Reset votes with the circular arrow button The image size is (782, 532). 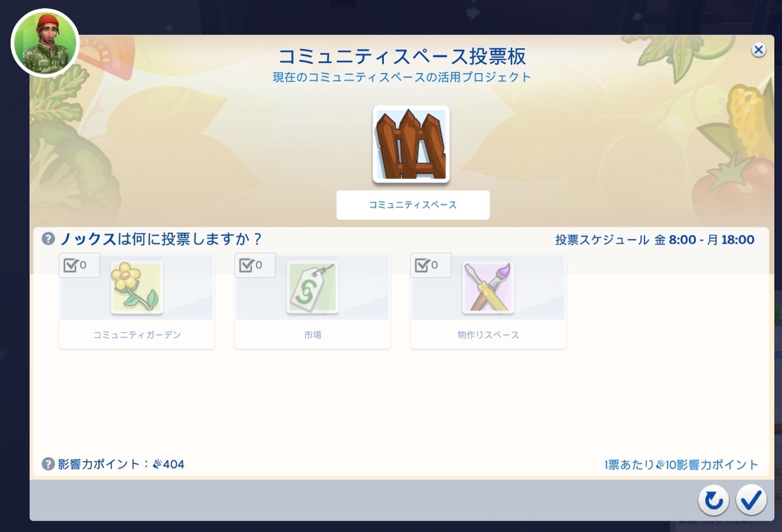[x=714, y=499]
